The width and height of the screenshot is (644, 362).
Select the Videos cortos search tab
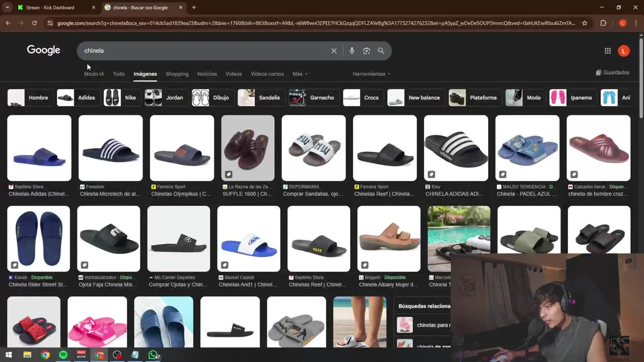(x=267, y=74)
